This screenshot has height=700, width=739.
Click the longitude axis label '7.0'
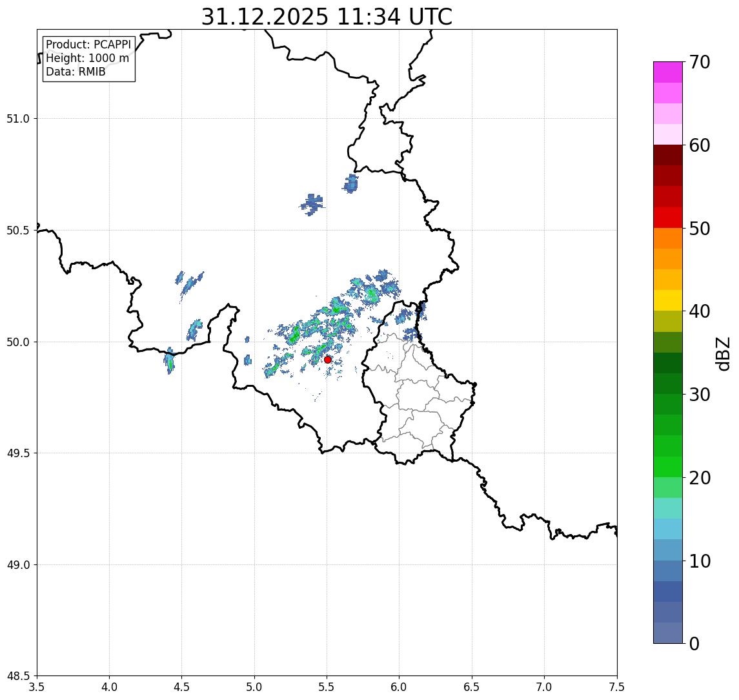[x=544, y=687]
